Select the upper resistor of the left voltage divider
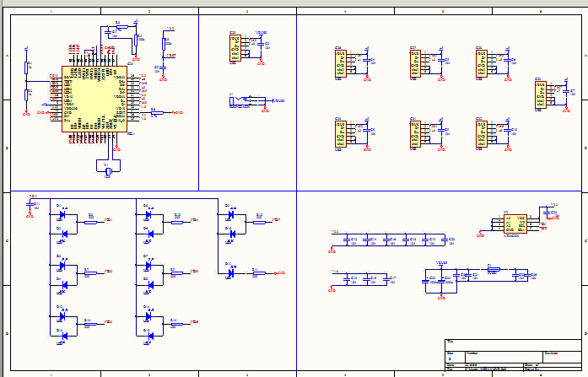 coord(26,67)
